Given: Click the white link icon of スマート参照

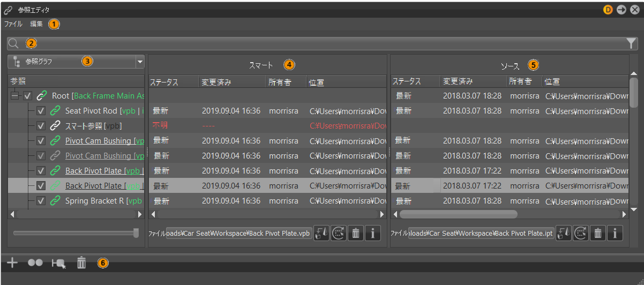Looking at the screenshot, I should (55, 126).
